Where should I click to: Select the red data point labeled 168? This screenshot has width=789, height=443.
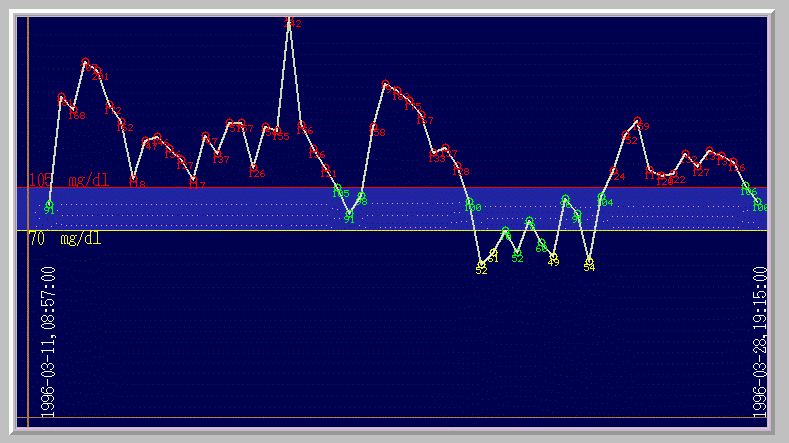[73, 110]
